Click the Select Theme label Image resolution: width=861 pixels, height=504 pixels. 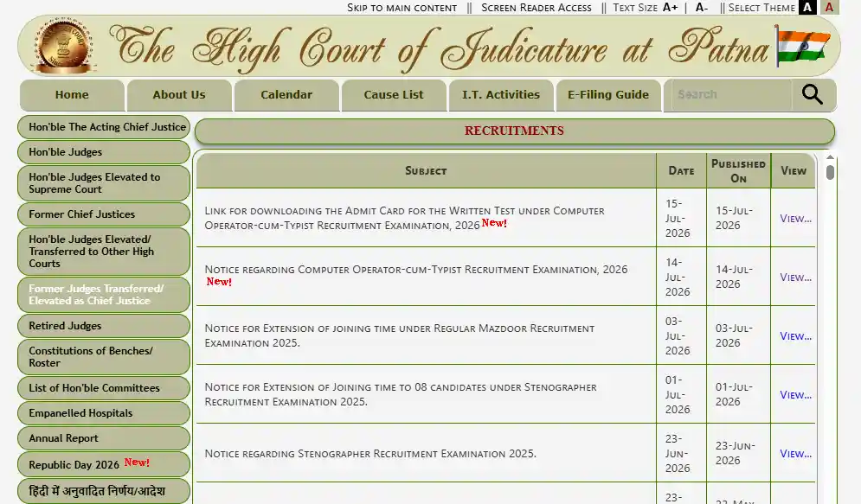761,8
